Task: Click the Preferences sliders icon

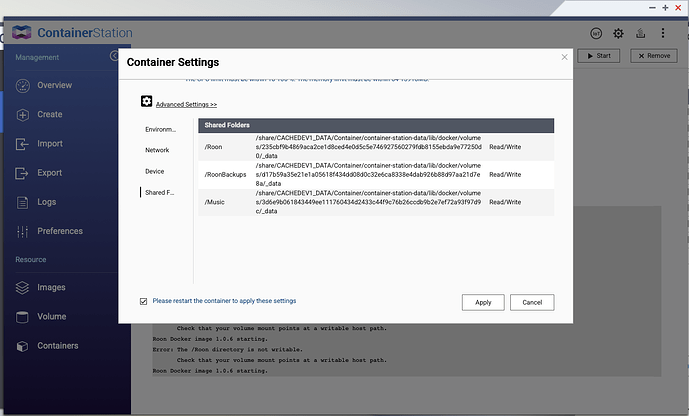Action: (x=22, y=232)
